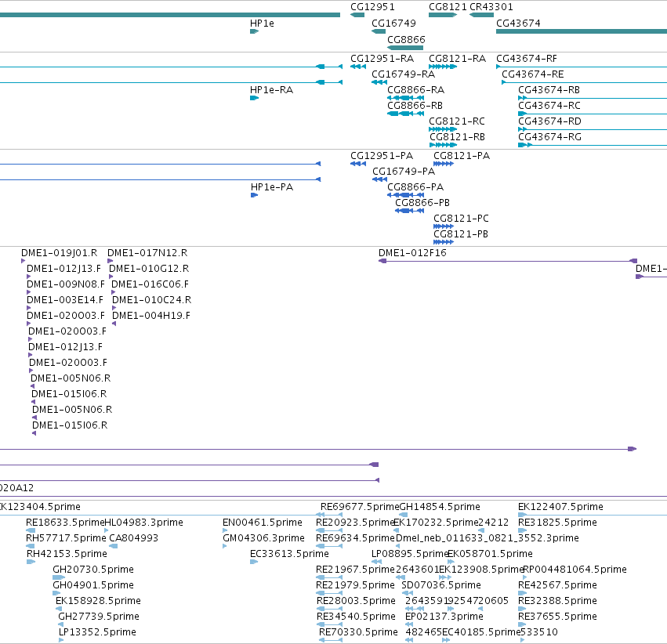Open protein CG8121-PC
The height and width of the screenshot is (644, 667).
(444, 226)
